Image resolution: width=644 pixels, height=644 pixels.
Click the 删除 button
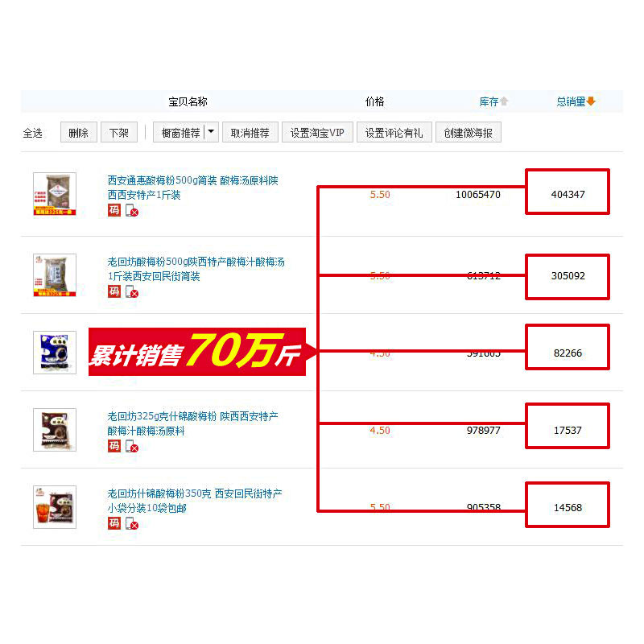[x=78, y=132]
